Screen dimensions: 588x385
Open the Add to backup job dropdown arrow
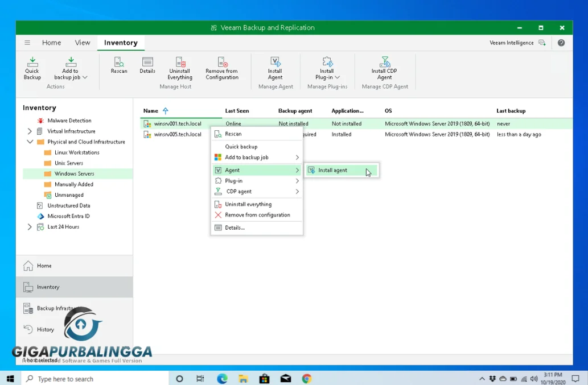coord(85,77)
